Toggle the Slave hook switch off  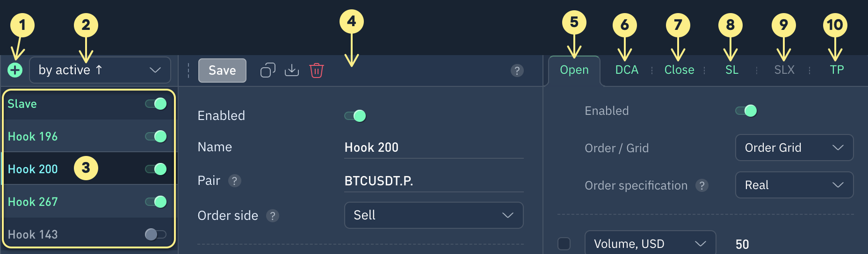[x=156, y=104]
